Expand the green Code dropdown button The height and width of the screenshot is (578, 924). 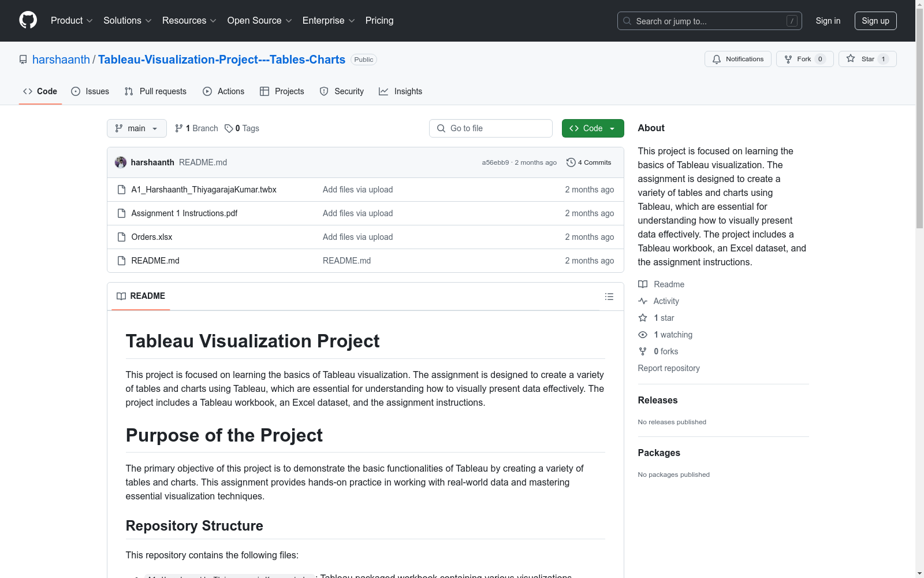(x=593, y=128)
